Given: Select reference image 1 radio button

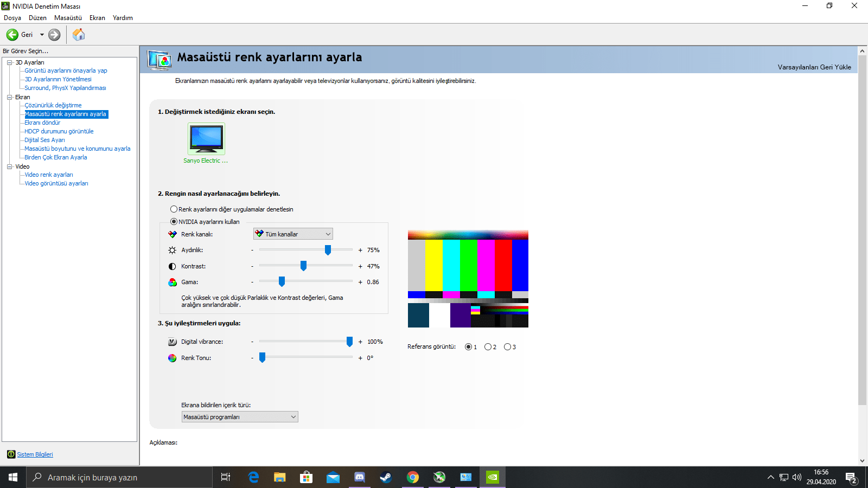Looking at the screenshot, I should 468,347.
